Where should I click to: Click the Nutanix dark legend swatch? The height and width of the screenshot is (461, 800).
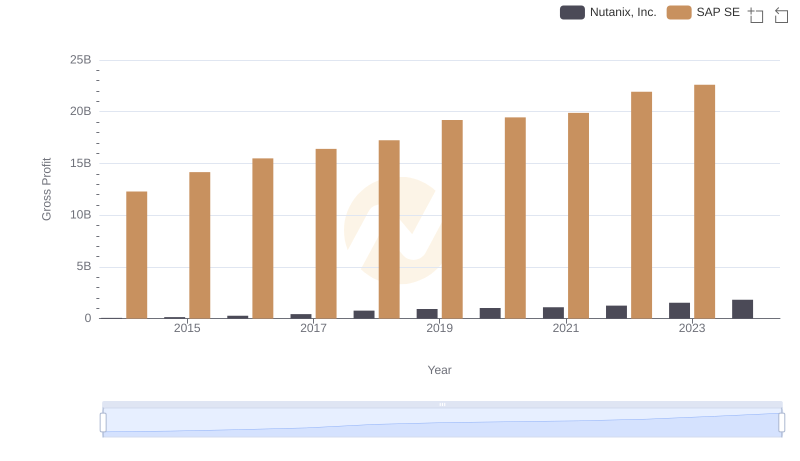[x=572, y=12]
